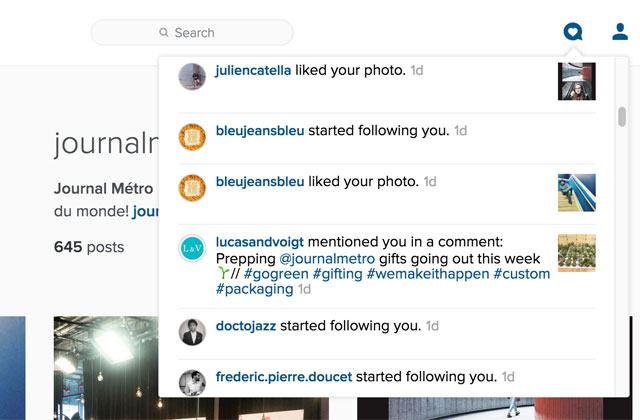Open bleujeansbleu avatar beside started following

[192, 137]
